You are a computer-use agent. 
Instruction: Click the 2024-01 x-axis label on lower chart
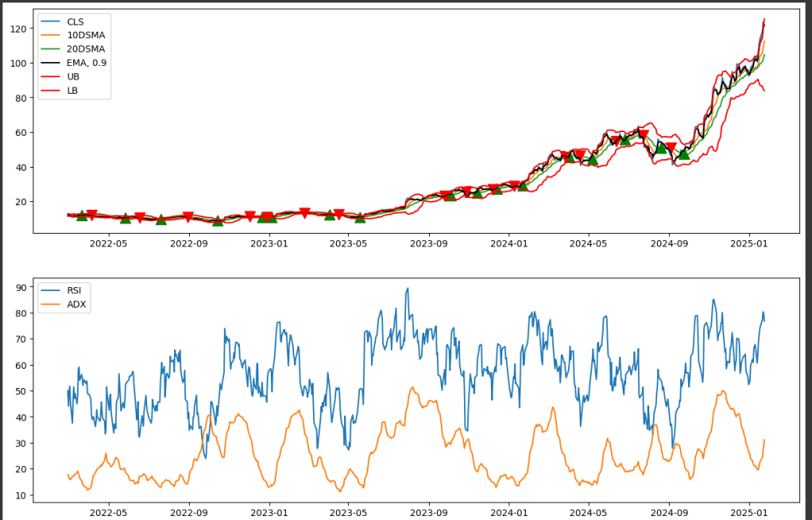tap(509, 514)
